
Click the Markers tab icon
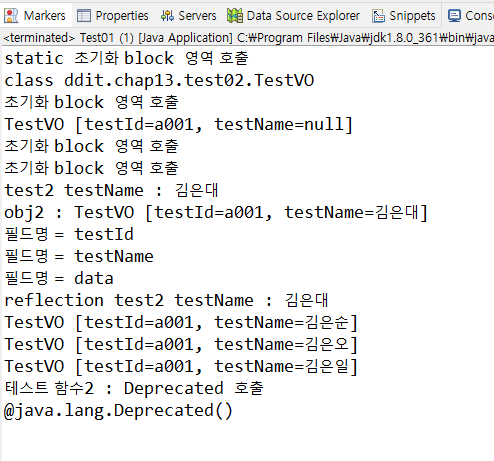[x=11, y=16]
